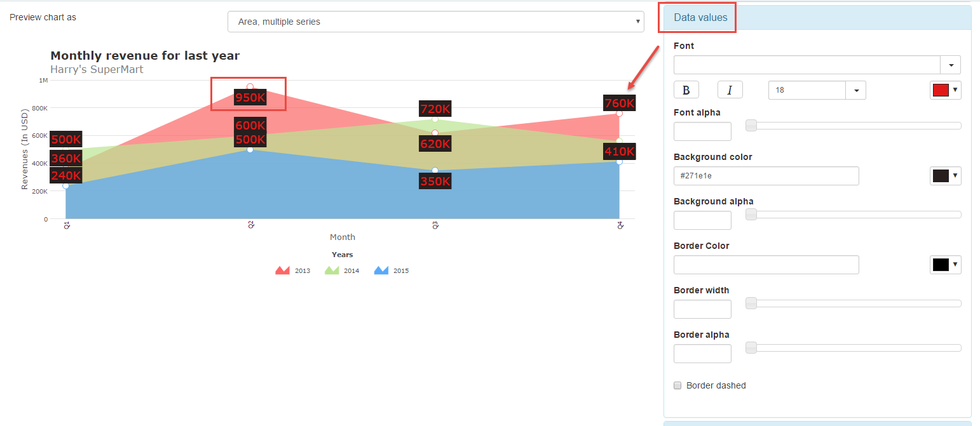Click the chart title Monthly revenue for last year
The width and height of the screenshot is (980, 426).
coord(144,55)
